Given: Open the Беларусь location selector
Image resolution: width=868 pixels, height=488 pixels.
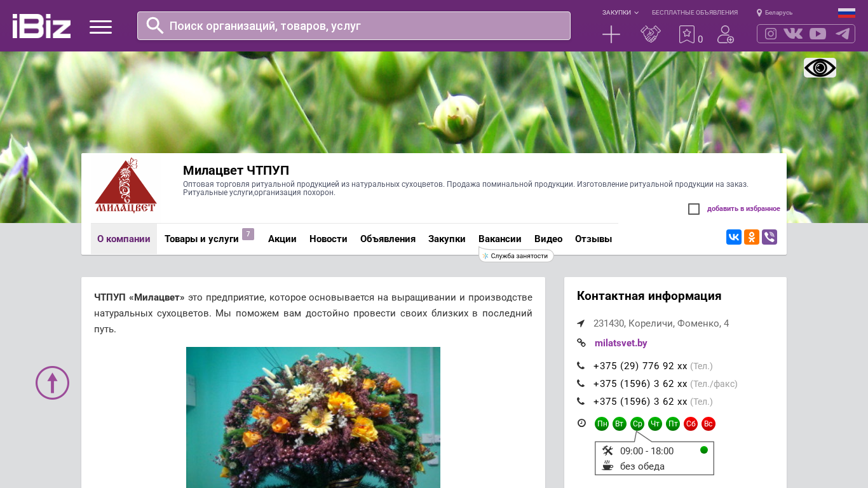Looking at the screenshot, I should (775, 13).
